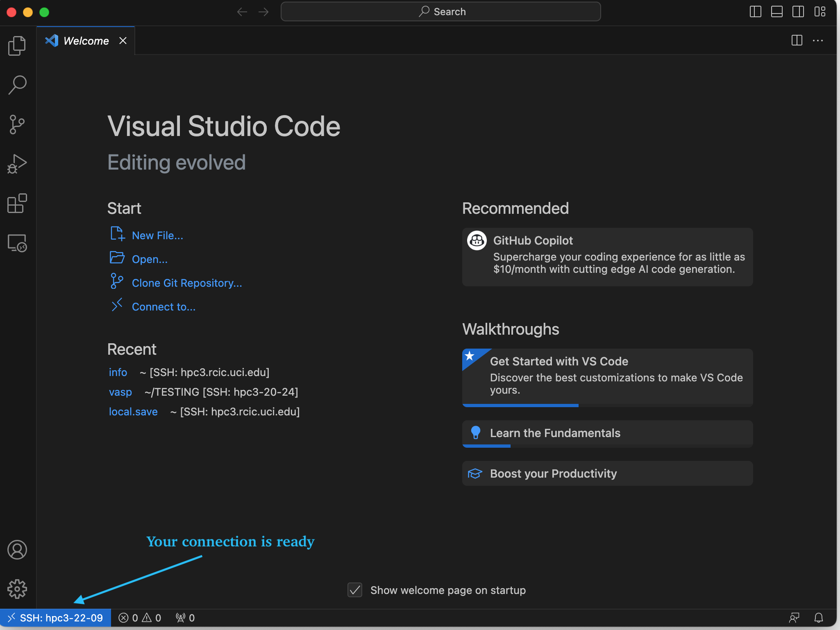Open the recent item vasp

tap(120, 392)
